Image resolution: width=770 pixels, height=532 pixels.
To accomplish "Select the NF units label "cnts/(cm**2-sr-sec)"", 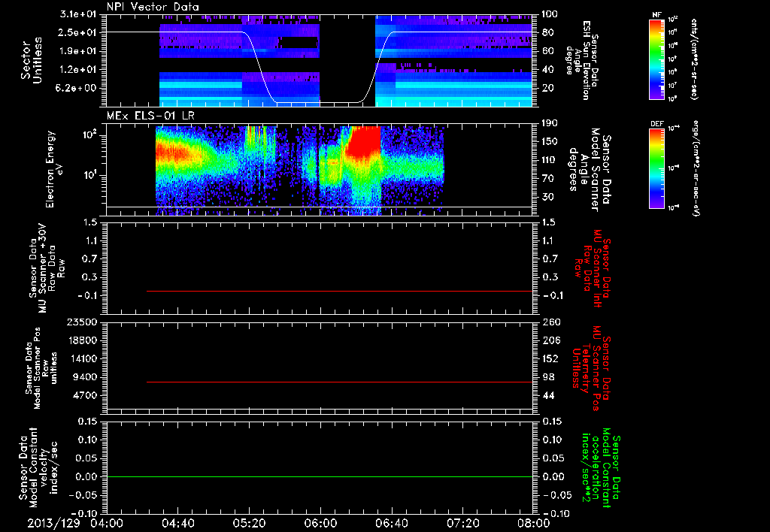I will click(694, 59).
